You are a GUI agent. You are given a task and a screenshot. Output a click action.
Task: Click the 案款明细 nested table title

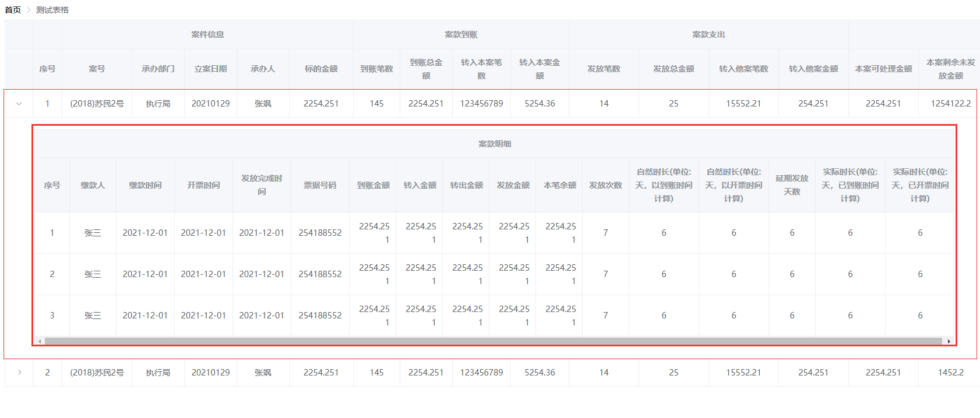[x=495, y=144]
